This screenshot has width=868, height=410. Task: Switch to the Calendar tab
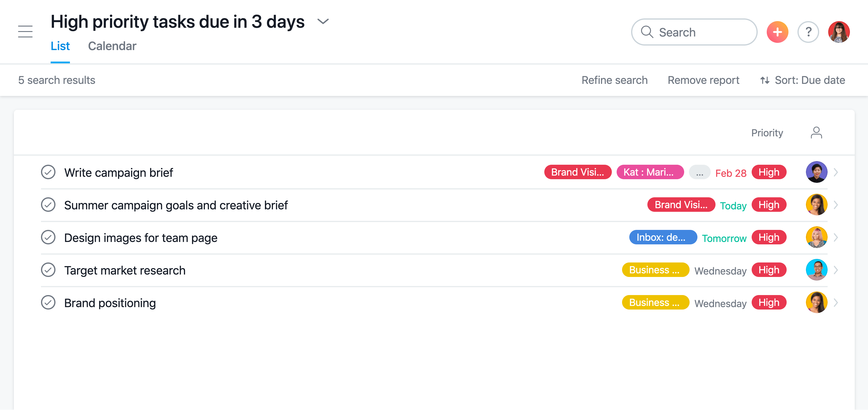(112, 46)
